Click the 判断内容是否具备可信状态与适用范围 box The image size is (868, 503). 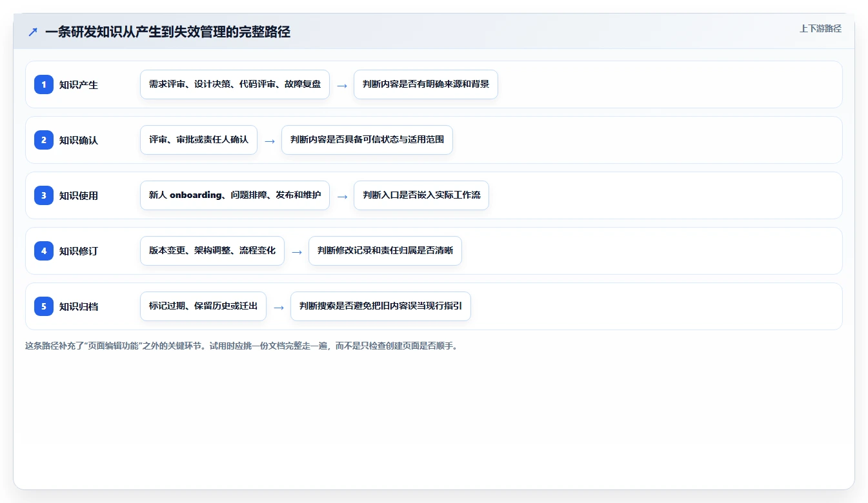367,140
